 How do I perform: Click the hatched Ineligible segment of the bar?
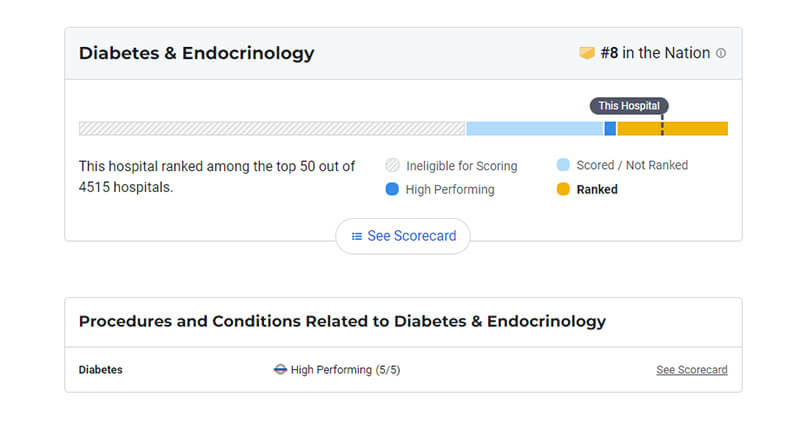coord(272,129)
